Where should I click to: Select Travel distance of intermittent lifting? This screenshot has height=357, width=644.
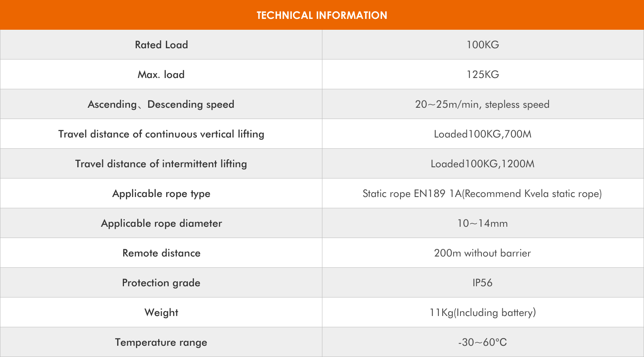pyautogui.click(x=161, y=164)
